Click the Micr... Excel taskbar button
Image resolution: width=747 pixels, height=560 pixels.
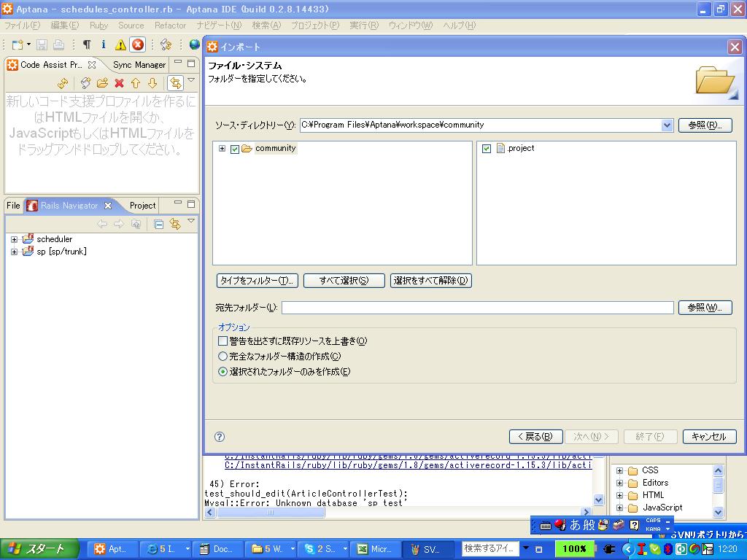(376, 549)
